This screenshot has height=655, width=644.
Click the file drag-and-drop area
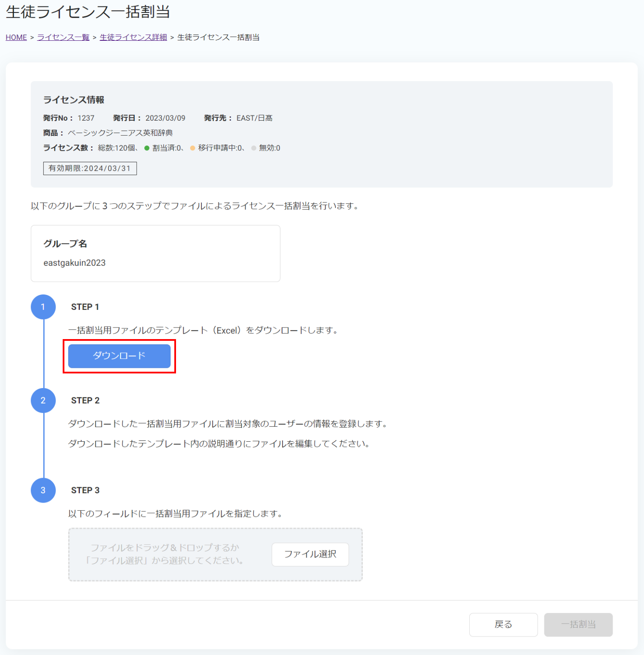(216, 555)
